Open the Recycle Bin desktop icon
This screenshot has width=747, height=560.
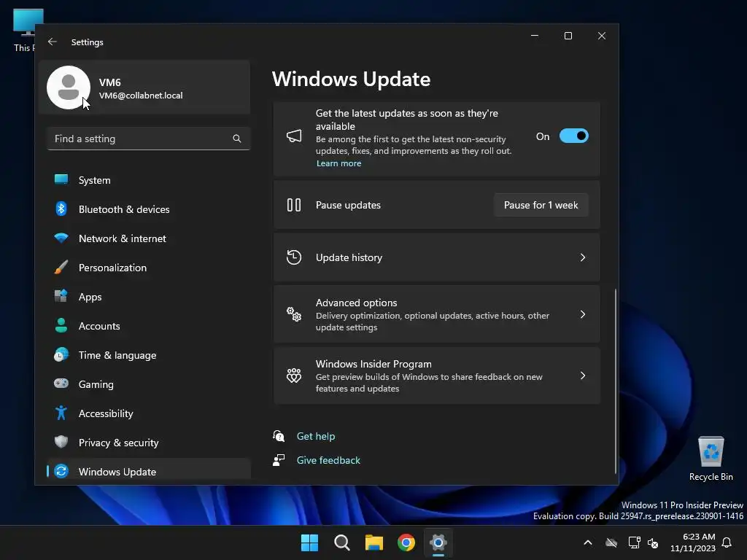tap(711, 458)
